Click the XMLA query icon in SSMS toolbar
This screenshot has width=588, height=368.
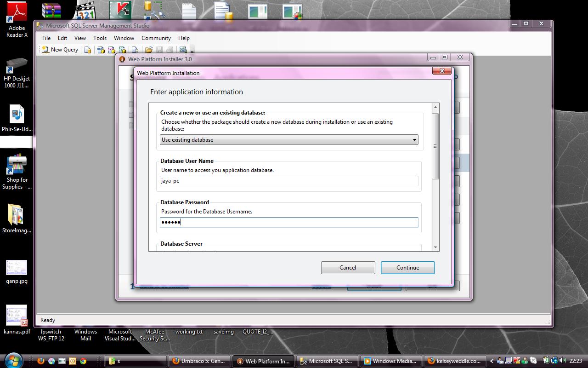pos(123,50)
